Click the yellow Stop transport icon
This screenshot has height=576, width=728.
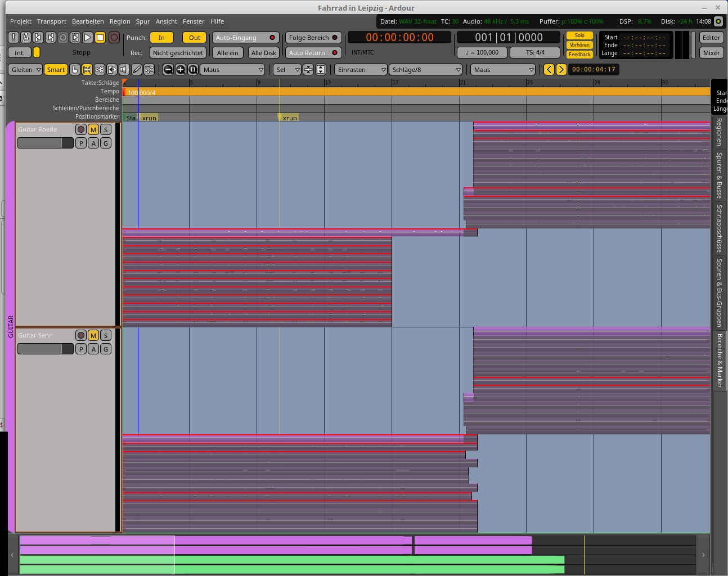click(100, 38)
